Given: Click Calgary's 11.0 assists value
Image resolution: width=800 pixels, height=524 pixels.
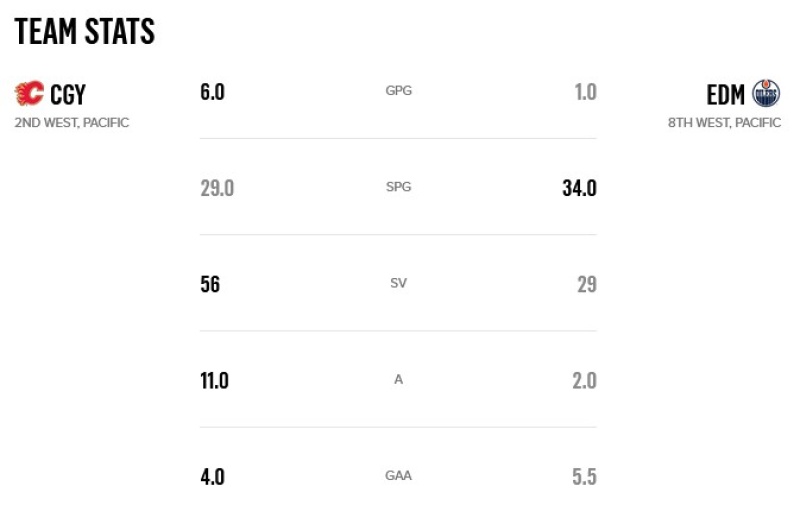Looking at the screenshot, I should click(214, 381).
